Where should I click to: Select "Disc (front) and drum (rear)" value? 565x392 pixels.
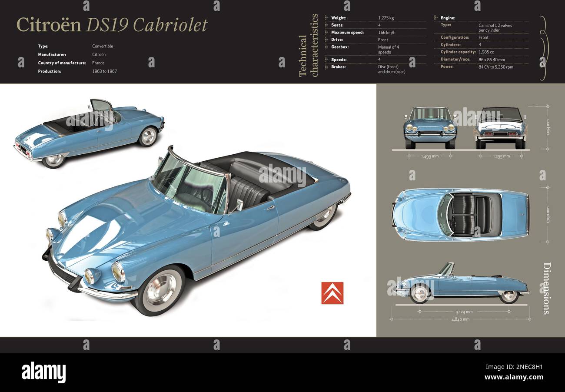click(x=392, y=70)
